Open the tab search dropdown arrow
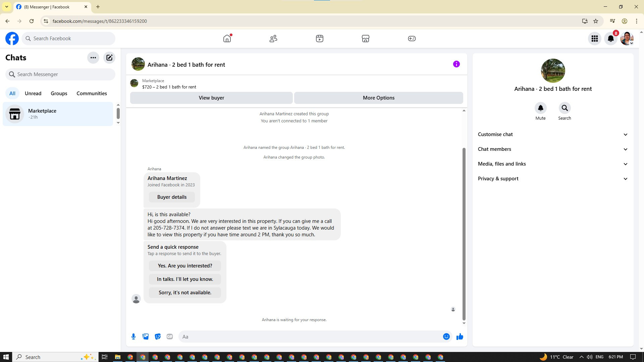Image resolution: width=644 pixels, height=362 pixels. (6, 7)
